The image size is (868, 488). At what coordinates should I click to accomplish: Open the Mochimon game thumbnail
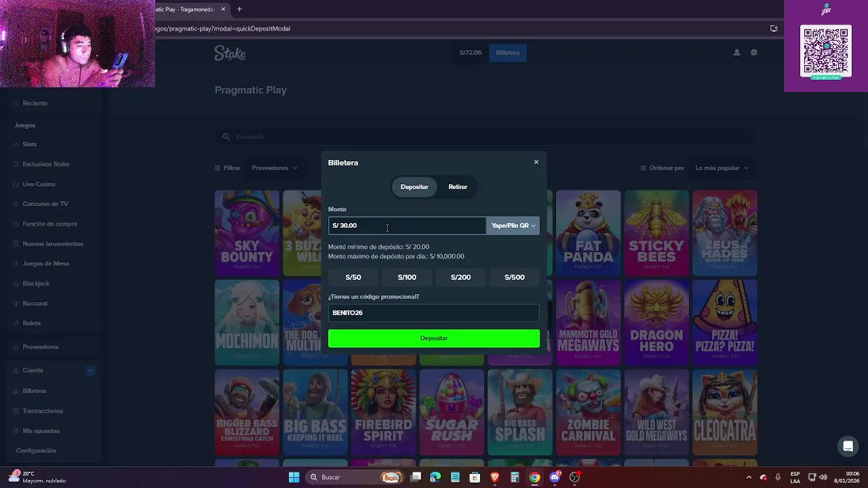(x=247, y=323)
